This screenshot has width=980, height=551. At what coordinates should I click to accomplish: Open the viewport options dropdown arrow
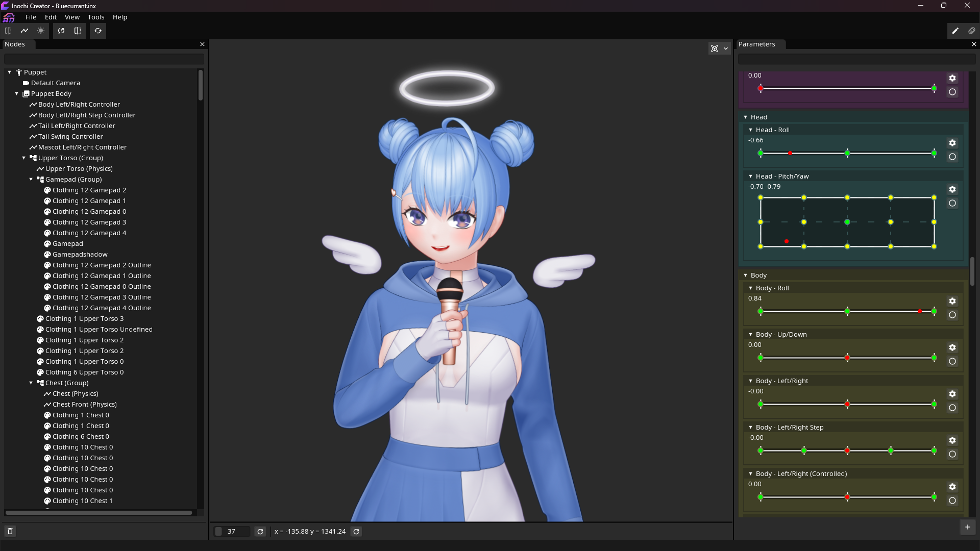click(x=726, y=48)
